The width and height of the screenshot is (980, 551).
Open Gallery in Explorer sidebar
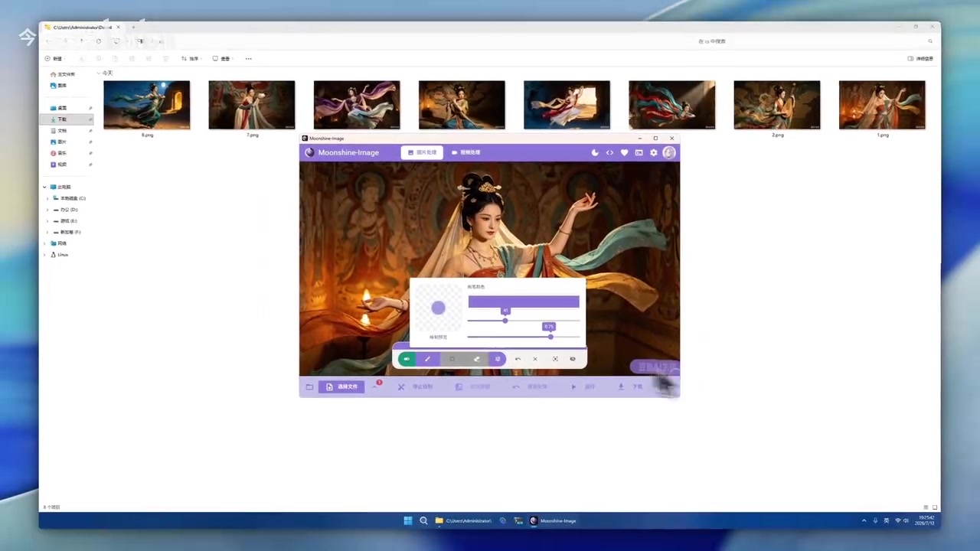59,86
